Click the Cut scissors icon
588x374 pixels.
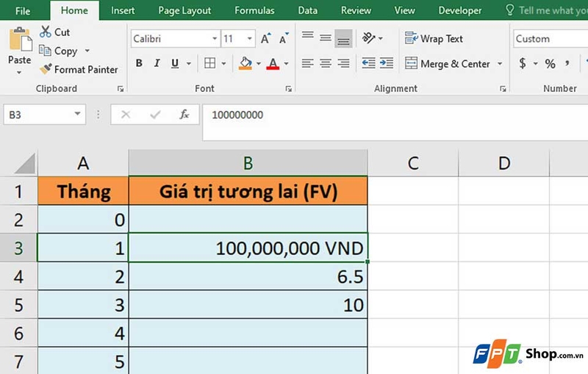(46, 32)
